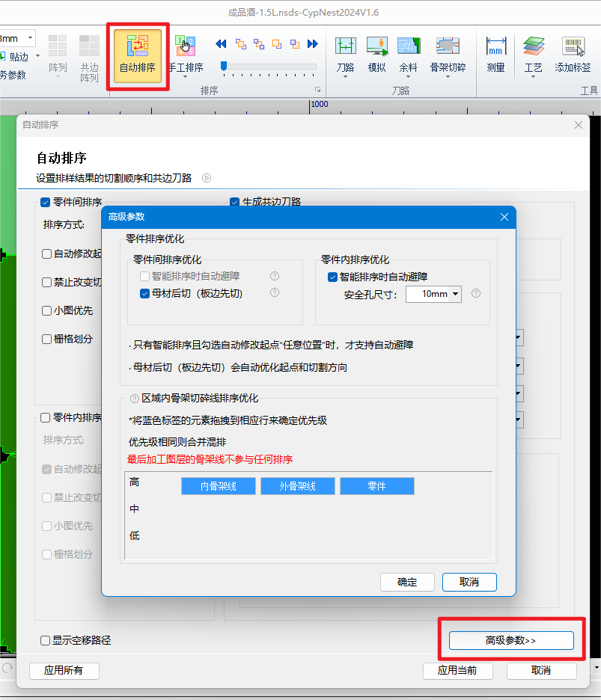Image resolution: width=601 pixels, height=700 pixels.
Task: Open the 排序 group dialog launcher
Action: coord(317,90)
